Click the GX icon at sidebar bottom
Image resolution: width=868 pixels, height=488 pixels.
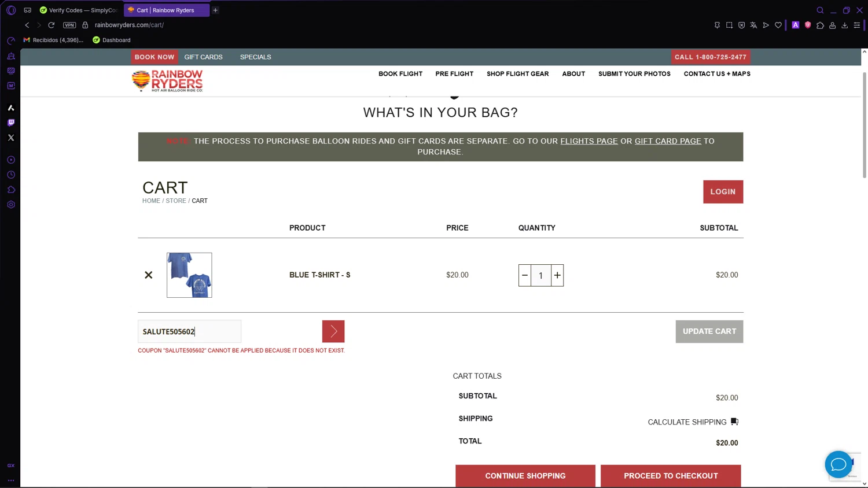[11, 465]
